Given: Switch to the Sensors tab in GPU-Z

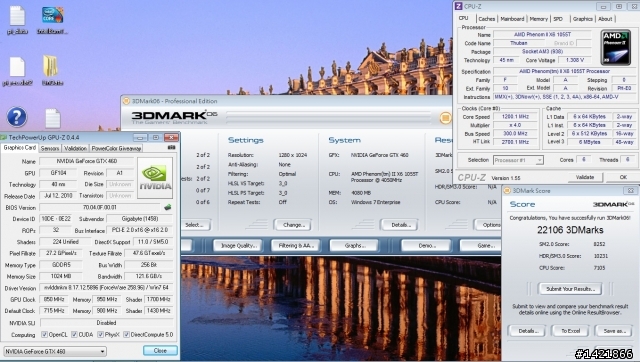Looking at the screenshot, I should pyautogui.click(x=50, y=149).
